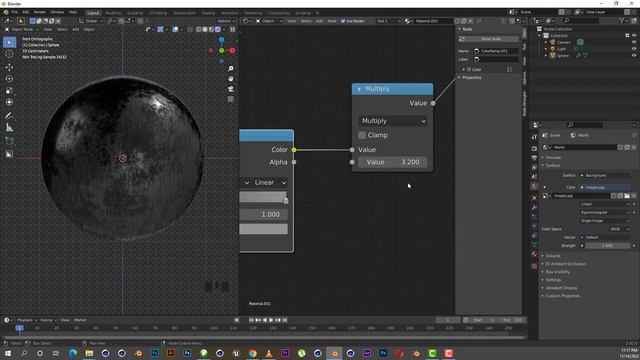Click Options button in viewport header

pos(226,21)
